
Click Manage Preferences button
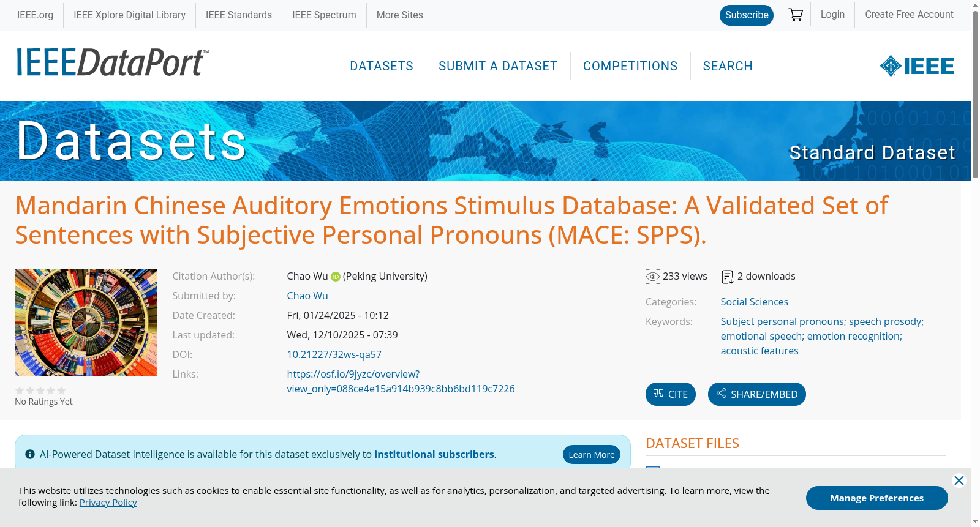pos(877,498)
